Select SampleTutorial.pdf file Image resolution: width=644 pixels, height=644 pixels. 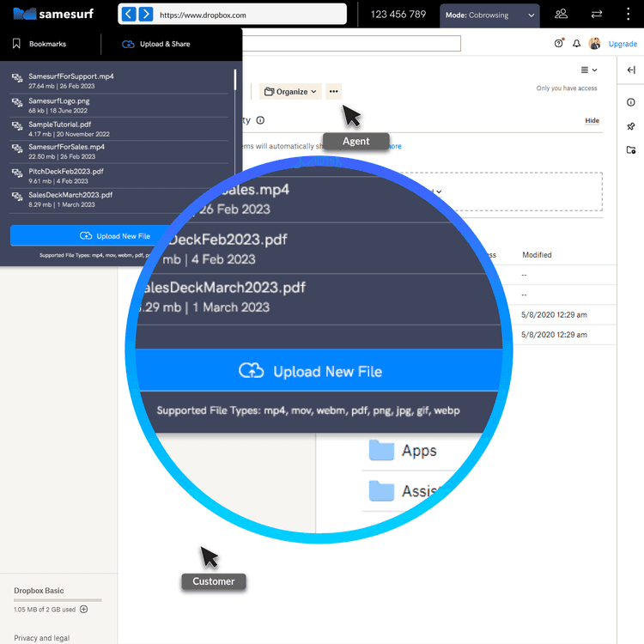tap(119, 129)
